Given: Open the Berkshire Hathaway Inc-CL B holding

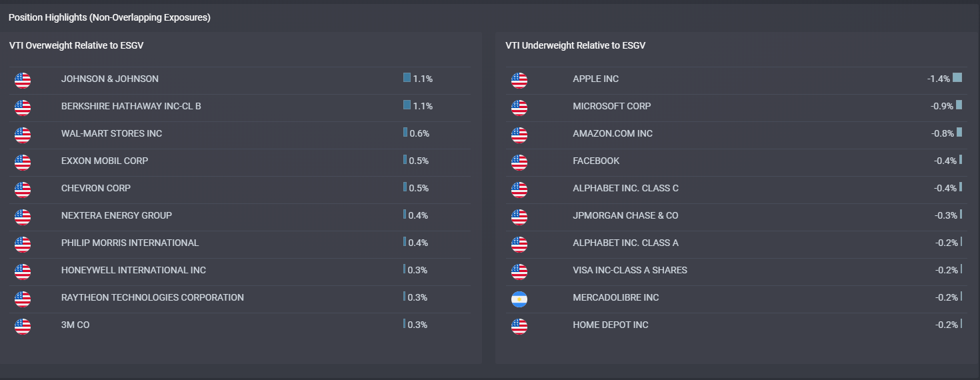Looking at the screenshot, I should click(x=131, y=106).
